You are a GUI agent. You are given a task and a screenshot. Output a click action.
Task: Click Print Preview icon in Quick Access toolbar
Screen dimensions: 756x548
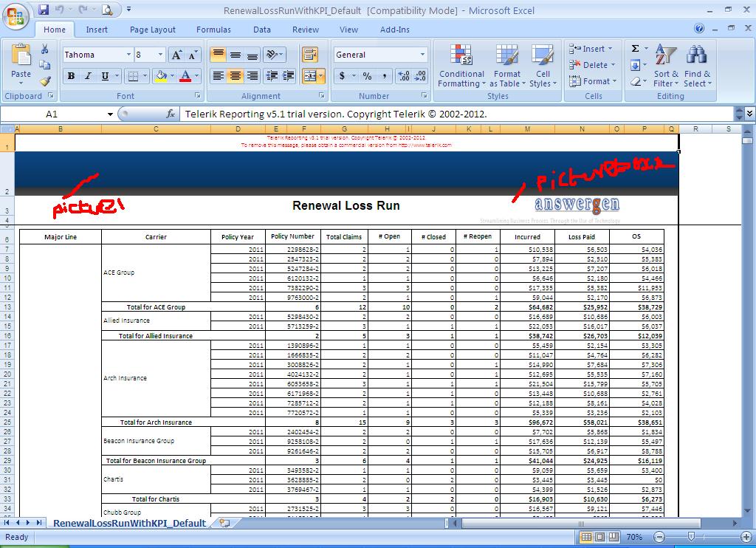click(x=107, y=10)
